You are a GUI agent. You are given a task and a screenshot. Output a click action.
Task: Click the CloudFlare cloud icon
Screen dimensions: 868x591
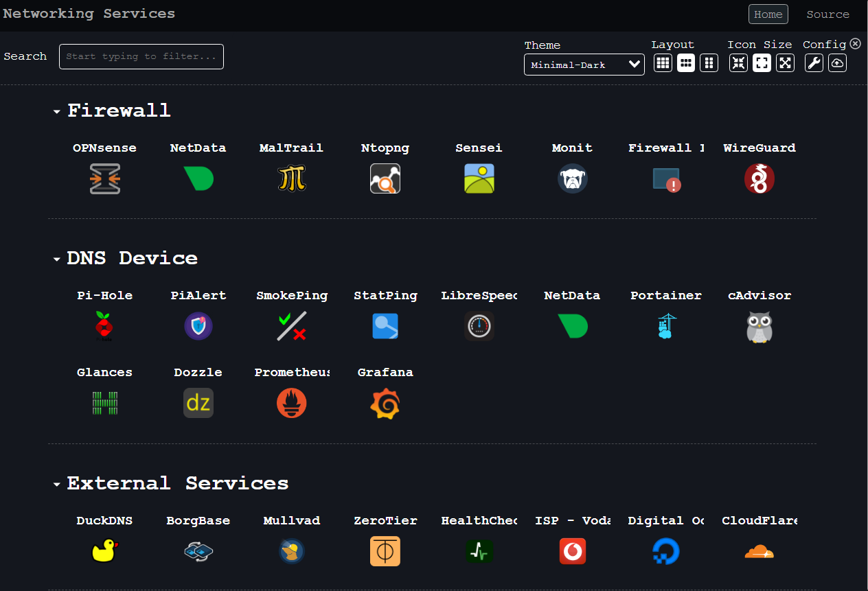pos(759,551)
